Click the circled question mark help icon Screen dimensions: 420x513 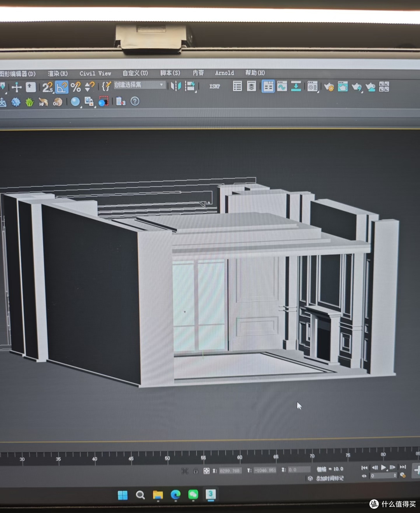135,101
